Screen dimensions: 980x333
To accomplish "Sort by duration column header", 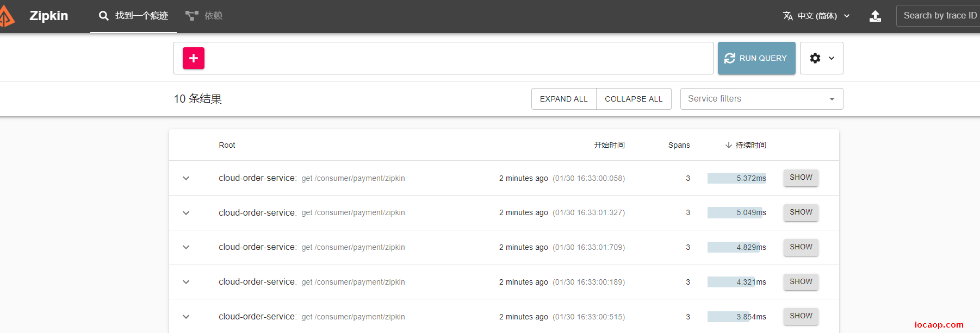I will 746,145.
